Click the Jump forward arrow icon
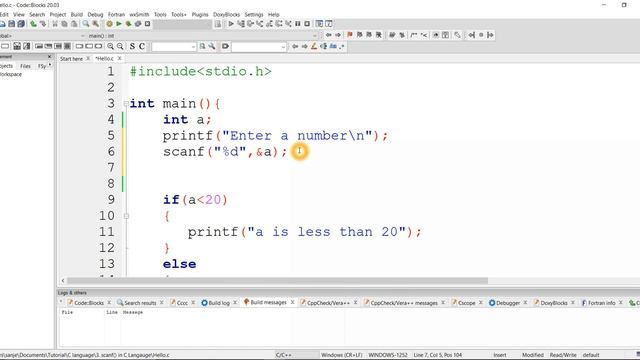Image resolution: width=640 pixels, height=360 pixels. point(338,35)
